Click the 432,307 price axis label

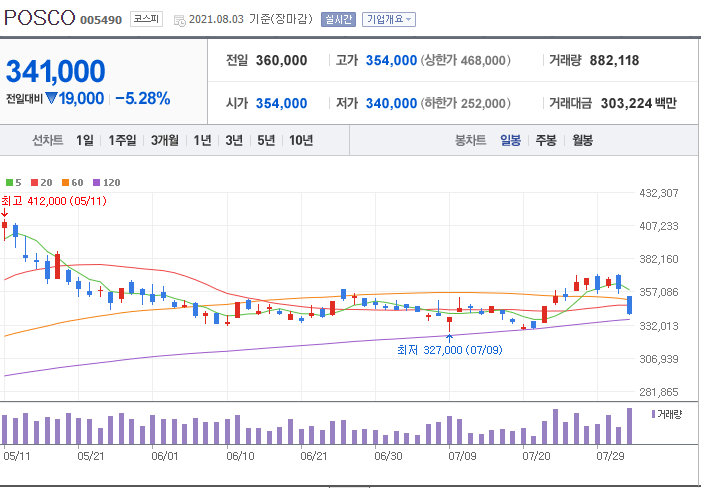point(659,193)
